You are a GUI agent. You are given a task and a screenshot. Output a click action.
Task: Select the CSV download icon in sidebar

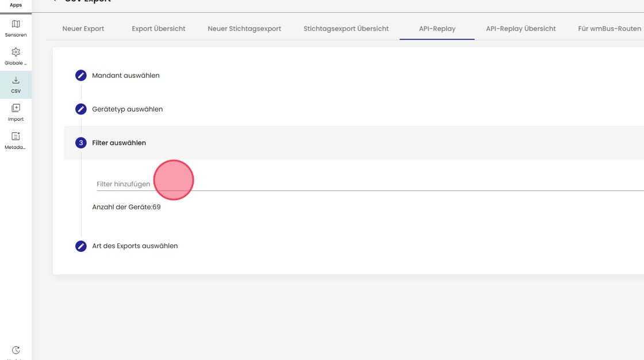(x=16, y=81)
